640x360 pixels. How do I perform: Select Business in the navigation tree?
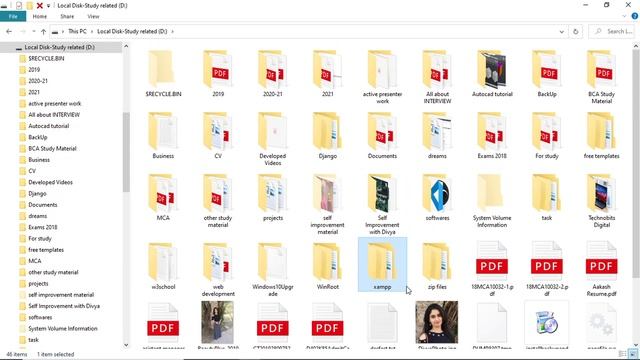39,160
